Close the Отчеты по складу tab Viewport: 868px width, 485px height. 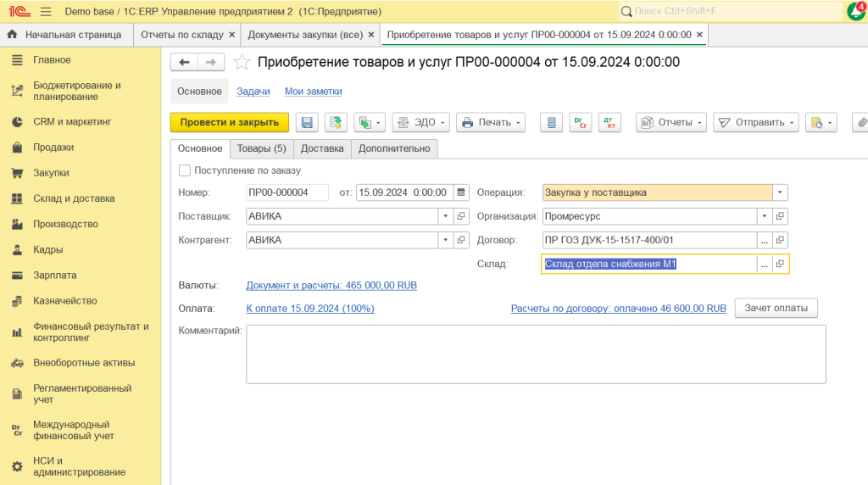pos(232,34)
